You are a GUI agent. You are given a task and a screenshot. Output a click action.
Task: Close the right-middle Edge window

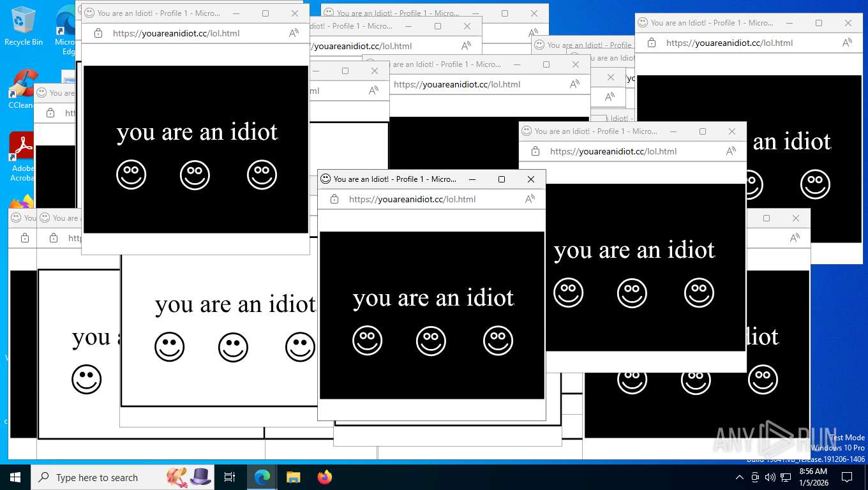coord(732,131)
